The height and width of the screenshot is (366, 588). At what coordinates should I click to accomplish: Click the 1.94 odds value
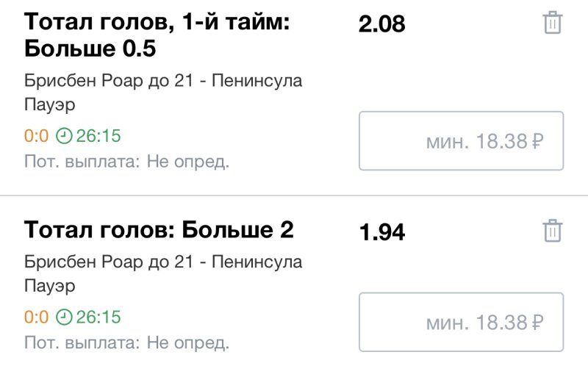click(x=381, y=232)
